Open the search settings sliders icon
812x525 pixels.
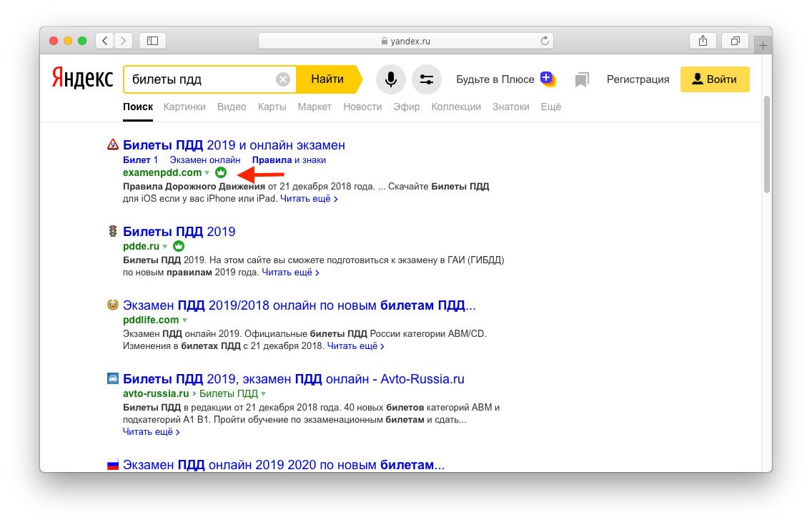click(427, 79)
